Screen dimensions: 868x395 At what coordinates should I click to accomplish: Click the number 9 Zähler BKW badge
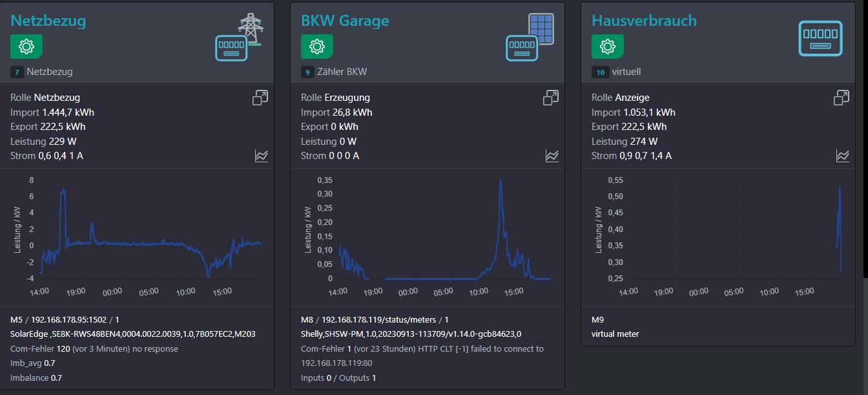pyautogui.click(x=307, y=72)
